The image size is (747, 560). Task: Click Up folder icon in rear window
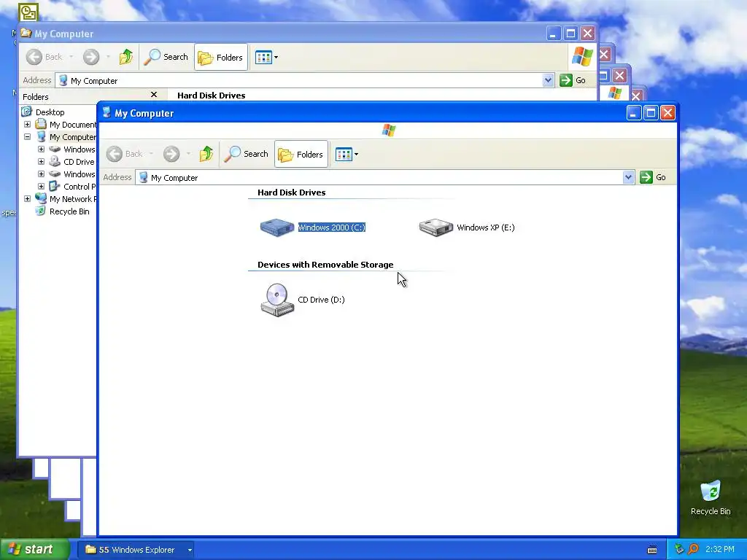tap(126, 57)
